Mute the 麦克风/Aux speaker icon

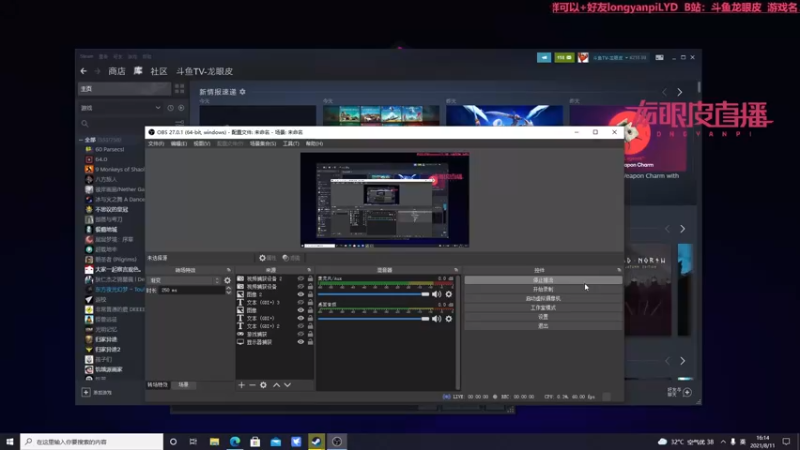point(436,294)
